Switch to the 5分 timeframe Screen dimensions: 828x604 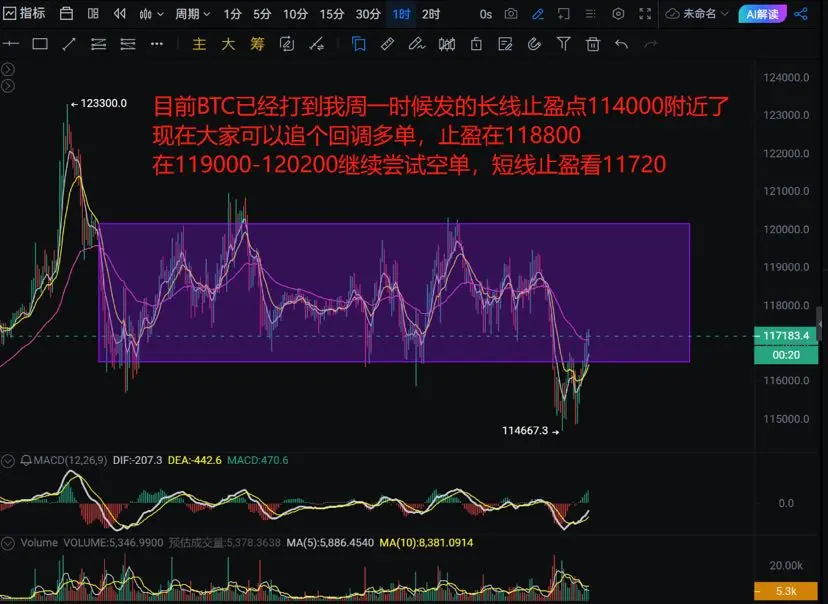(x=261, y=14)
